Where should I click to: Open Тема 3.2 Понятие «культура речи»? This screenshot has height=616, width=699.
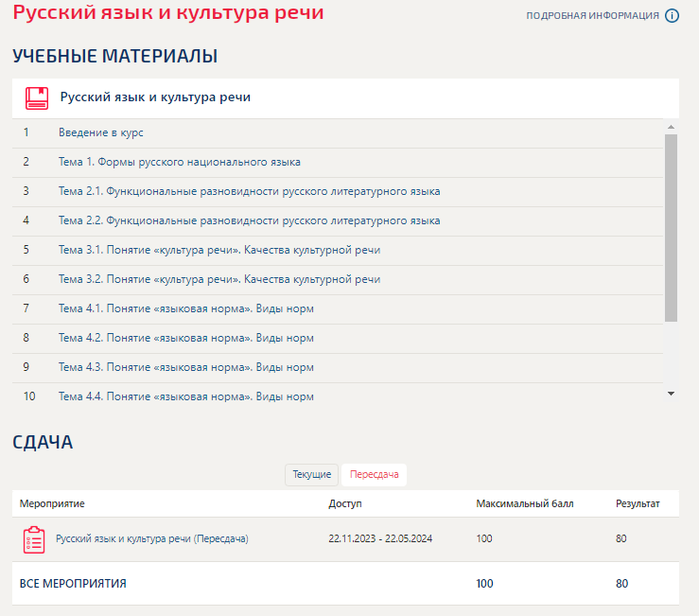[x=219, y=279]
